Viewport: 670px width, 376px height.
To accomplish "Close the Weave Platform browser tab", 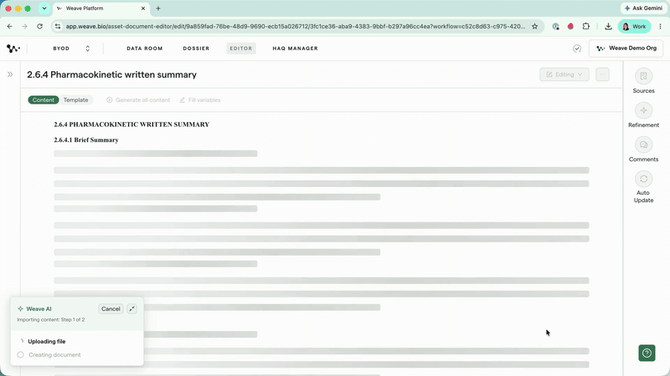I will tap(143, 8).
